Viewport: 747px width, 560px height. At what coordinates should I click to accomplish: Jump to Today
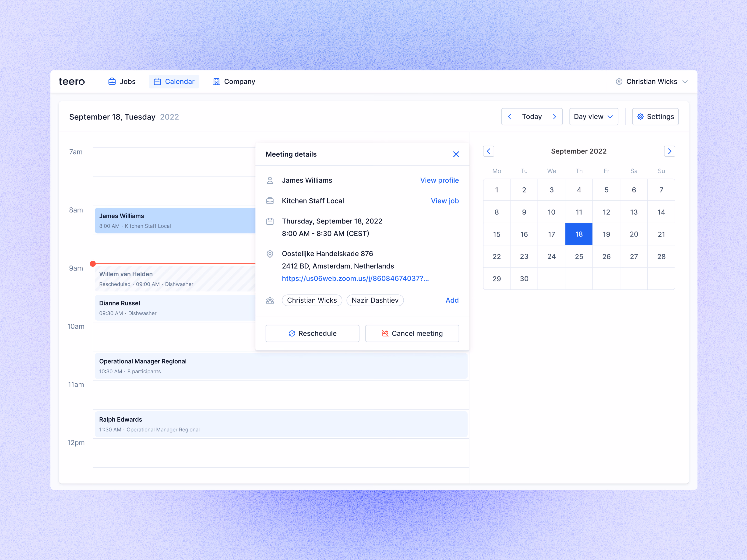(x=532, y=116)
